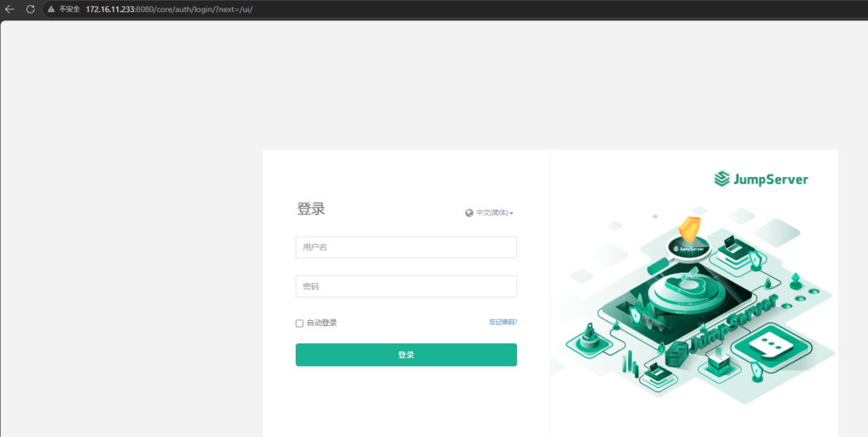868x437 pixels.
Task: Focus the 用户名 input field
Action: click(406, 247)
